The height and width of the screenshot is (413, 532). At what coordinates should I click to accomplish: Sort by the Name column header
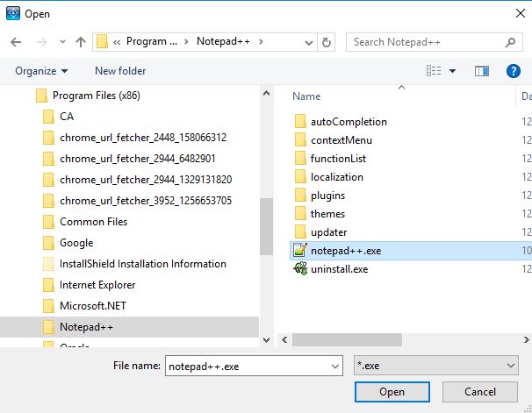click(306, 96)
